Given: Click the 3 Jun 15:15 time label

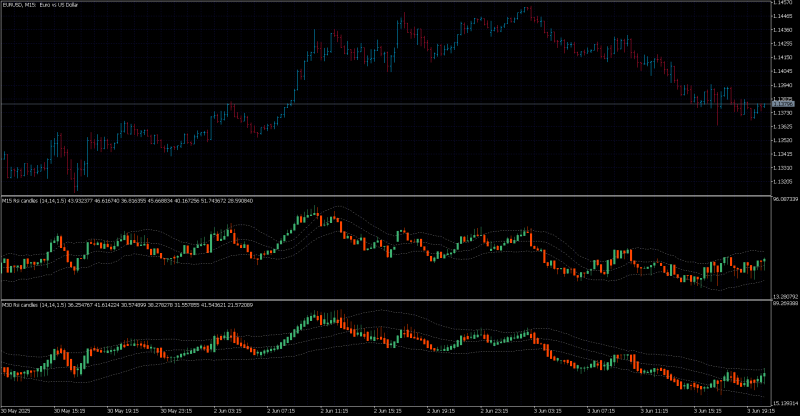Looking at the screenshot, I should point(708,410).
